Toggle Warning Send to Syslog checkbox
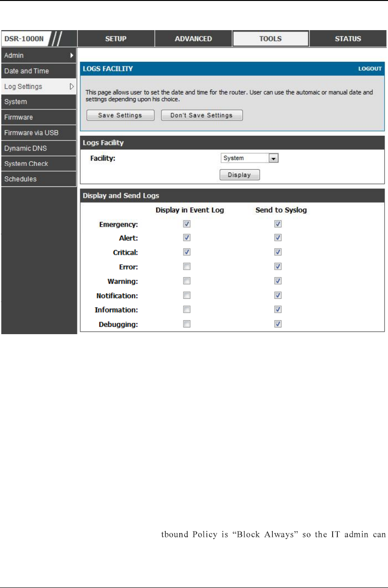388x588 pixels. (x=278, y=281)
